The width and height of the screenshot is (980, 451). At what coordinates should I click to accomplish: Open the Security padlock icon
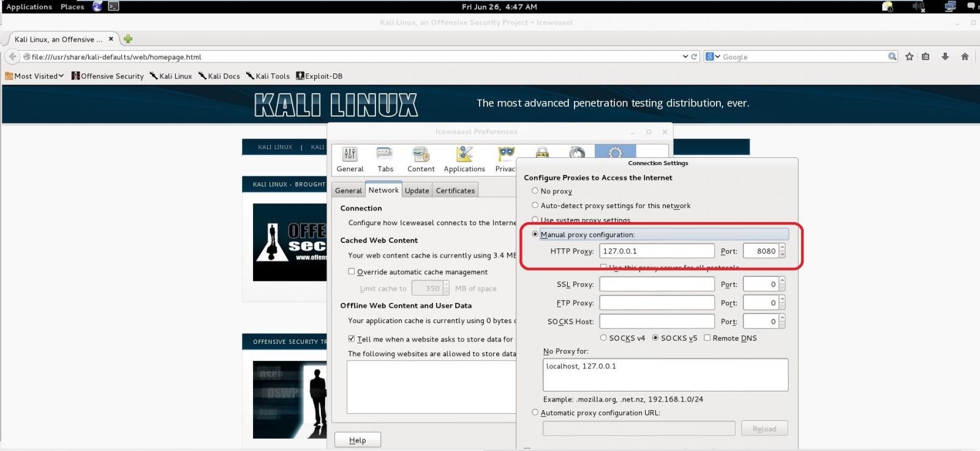[542, 152]
